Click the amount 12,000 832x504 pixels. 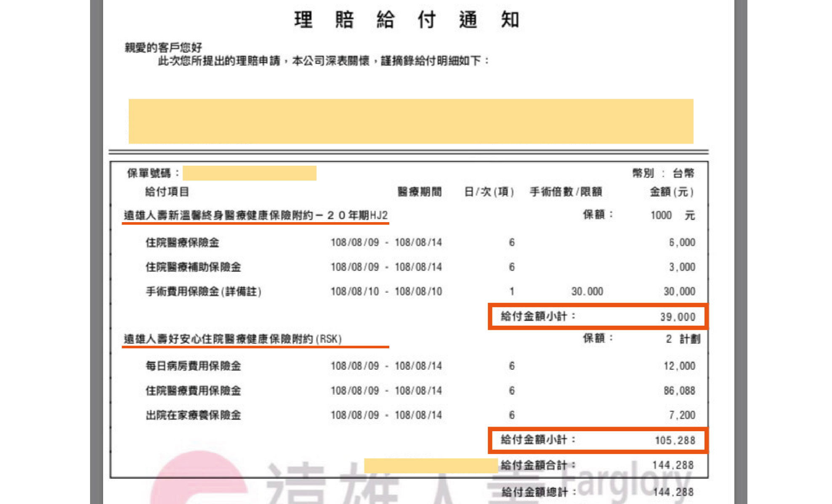tap(680, 366)
